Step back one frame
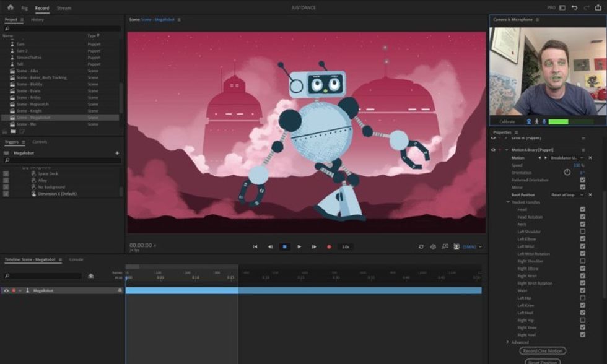Viewport: 607px width, 364px height. point(270,247)
